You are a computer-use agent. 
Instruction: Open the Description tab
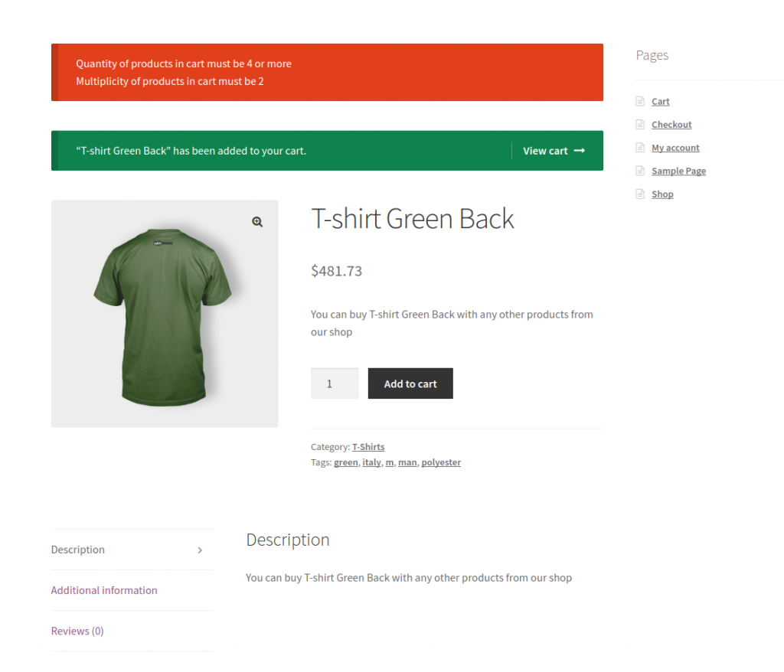(x=132, y=550)
